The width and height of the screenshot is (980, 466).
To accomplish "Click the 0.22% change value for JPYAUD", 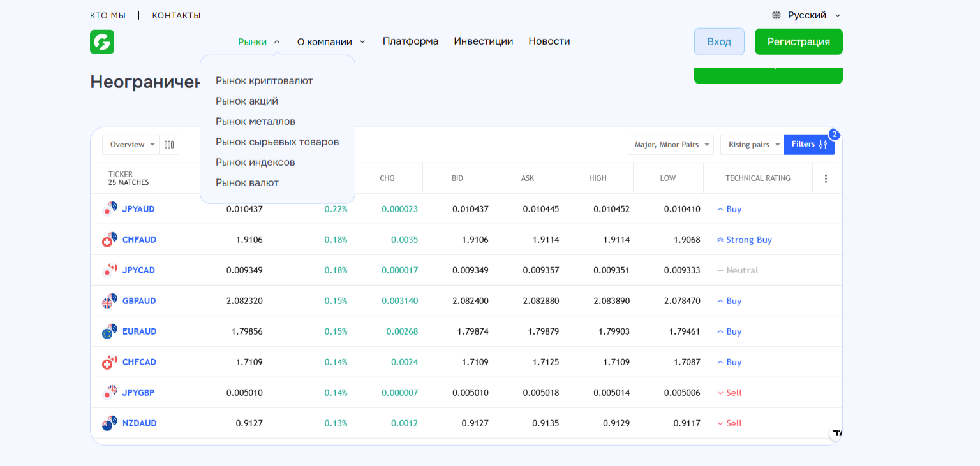I will (336, 209).
